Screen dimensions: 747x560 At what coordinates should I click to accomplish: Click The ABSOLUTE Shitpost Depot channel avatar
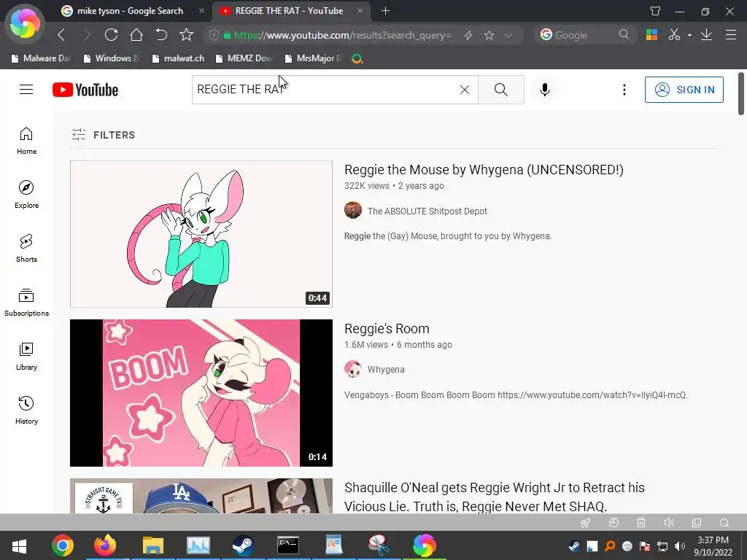click(x=353, y=210)
